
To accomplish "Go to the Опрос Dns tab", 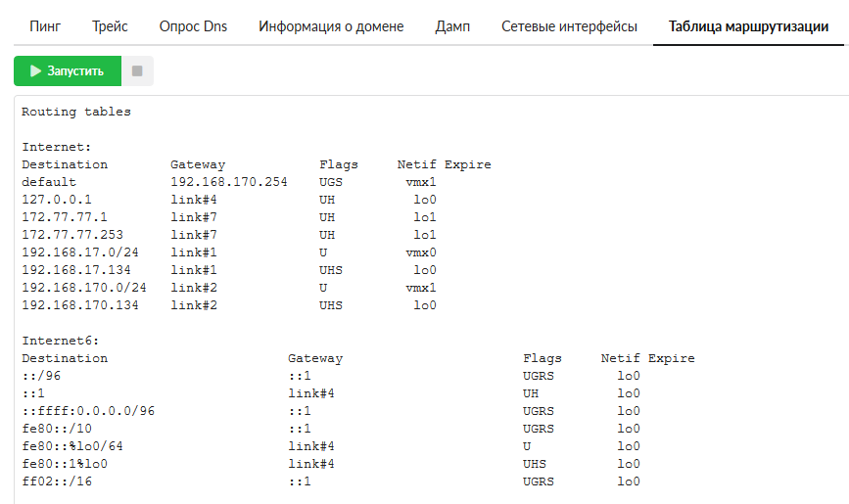I will pyautogui.click(x=193, y=26).
